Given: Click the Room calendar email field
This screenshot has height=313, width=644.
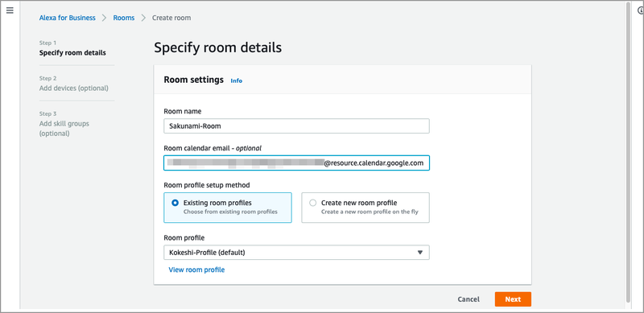Looking at the screenshot, I should (x=296, y=163).
